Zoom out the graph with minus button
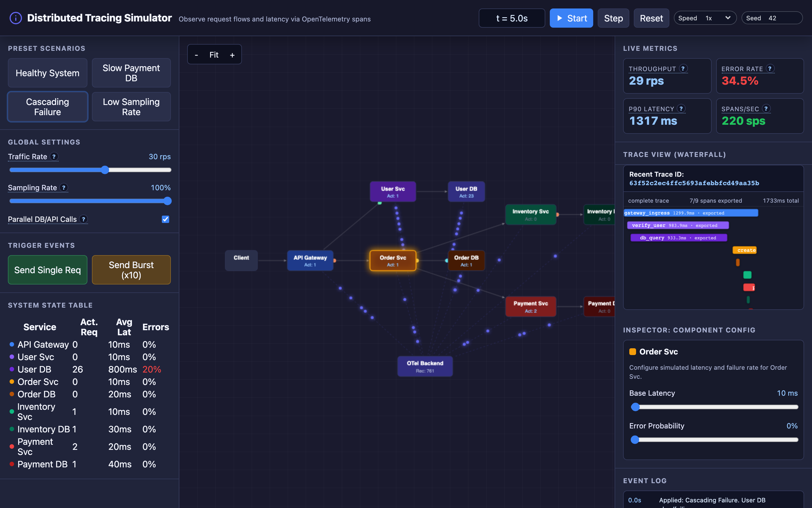The image size is (812, 508). [197, 55]
